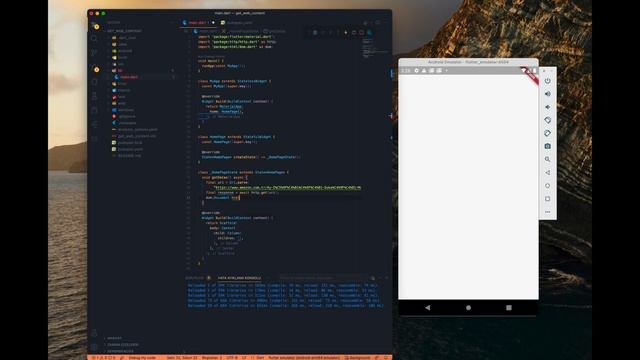The height and width of the screenshot is (360, 640).
Task: Switch to the pubspec.yaml editor tab
Action: click(x=237, y=23)
